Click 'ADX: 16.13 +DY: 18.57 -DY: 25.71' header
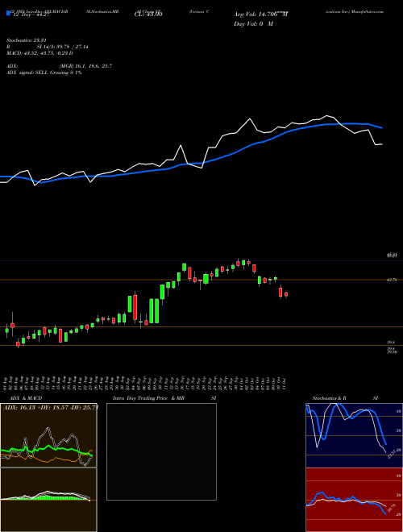The height and width of the screenshot is (532, 403). (x=50, y=407)
